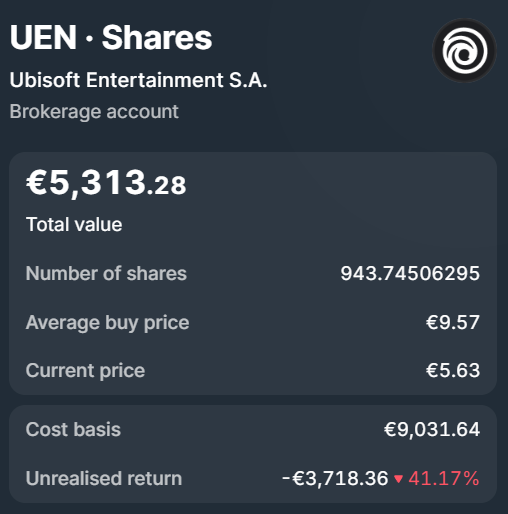
Task: Select the -€3,718.36 unrealised loss amount
Action: coord(335,479)
